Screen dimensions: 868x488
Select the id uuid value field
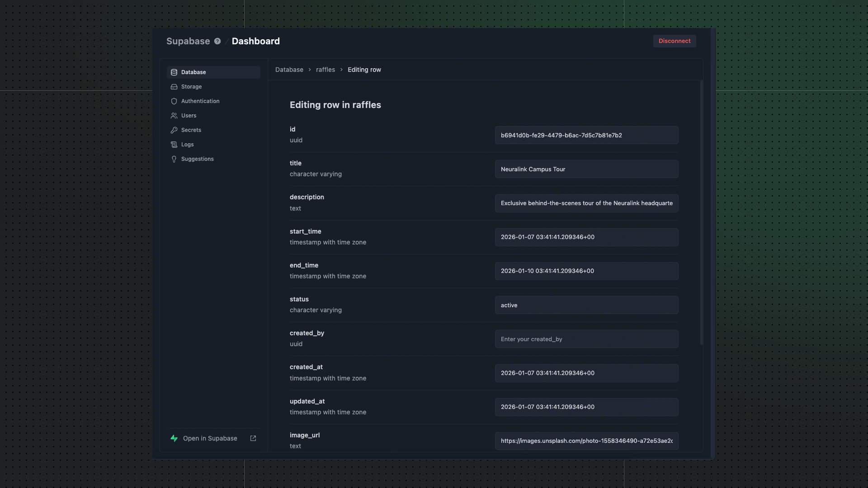click(x=586, y=135)
